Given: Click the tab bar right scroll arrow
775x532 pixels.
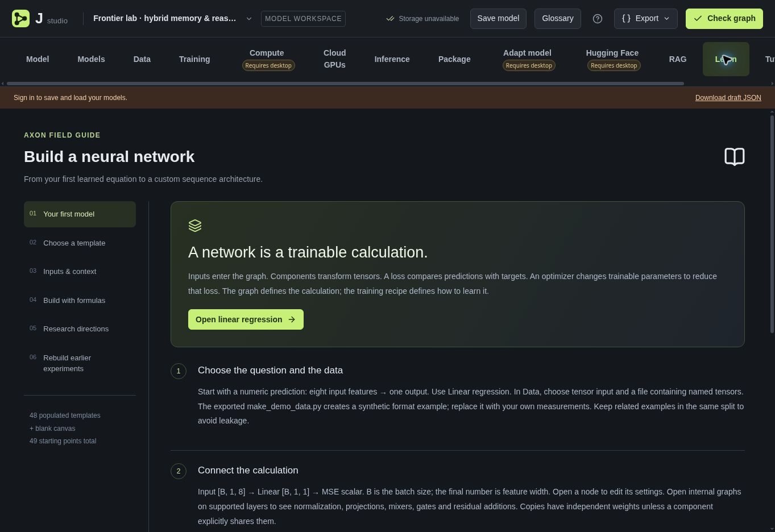Looking at the screenshot, I should tap(772, 84).
